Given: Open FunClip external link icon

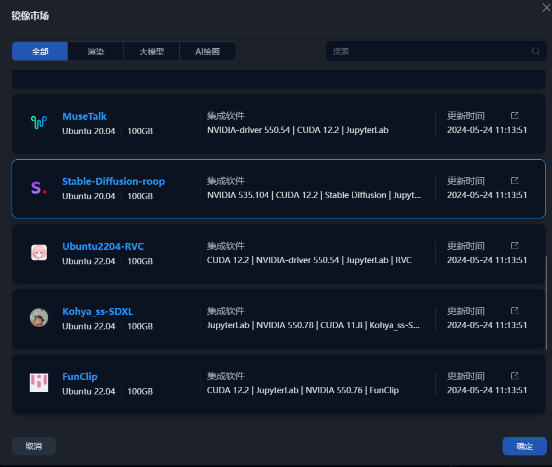Looking at the screenshot, I should click(514, 376).
